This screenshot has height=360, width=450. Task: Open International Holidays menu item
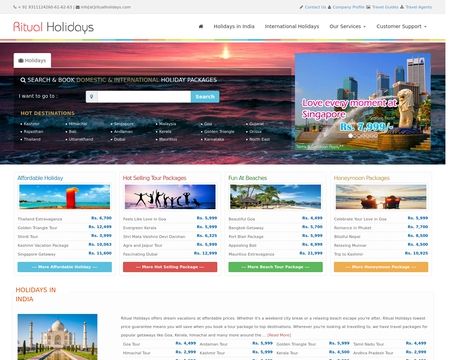[x=292, y=26]
